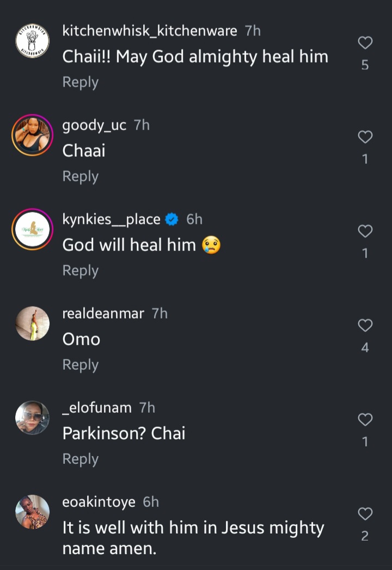The width and height of the screenshot is (392, 570).
Task: Reply to _elofunam's comment
Action: [81, 459]
